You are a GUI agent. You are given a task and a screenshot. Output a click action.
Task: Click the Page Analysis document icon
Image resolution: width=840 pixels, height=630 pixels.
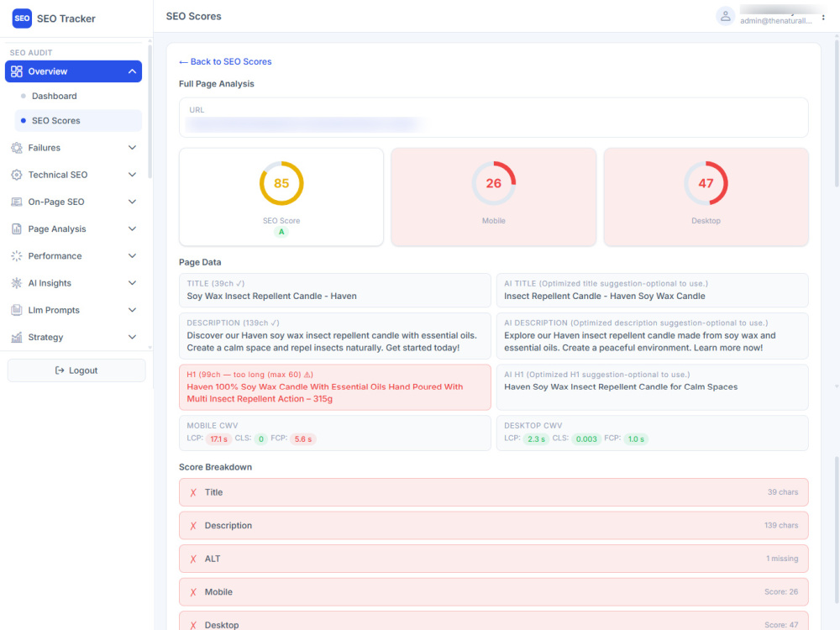pyautogui.click(x=17, y=228)
